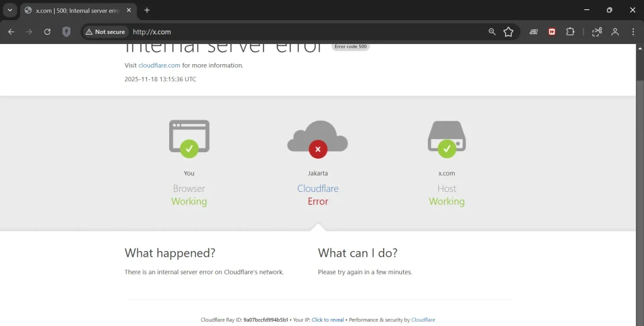Click the Cloudflare cloud error icon
The width and height of the screenshot is (644, 326).
click(x=318, y=139)
